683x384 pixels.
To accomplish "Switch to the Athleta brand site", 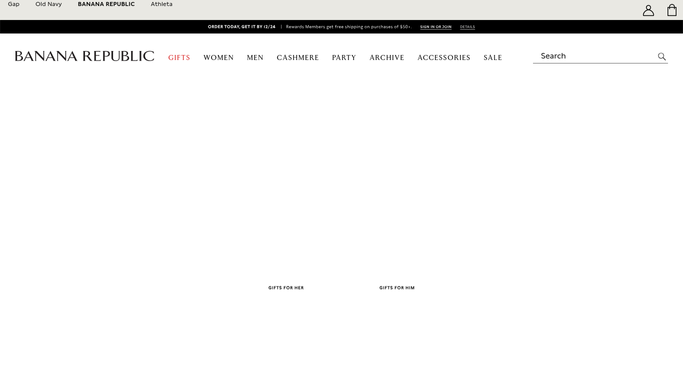I will tap(162, 4).
